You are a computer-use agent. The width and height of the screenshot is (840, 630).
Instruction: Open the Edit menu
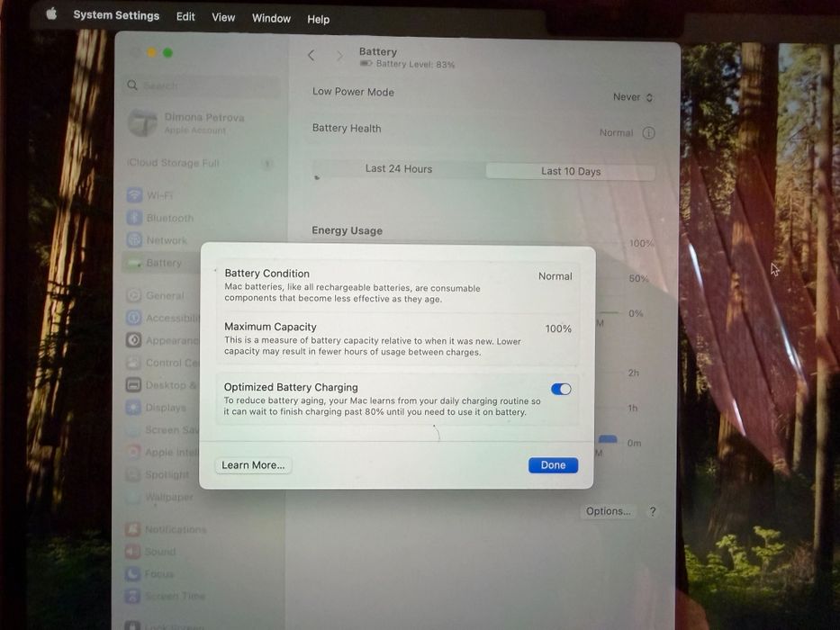click(x=185, y=16)
